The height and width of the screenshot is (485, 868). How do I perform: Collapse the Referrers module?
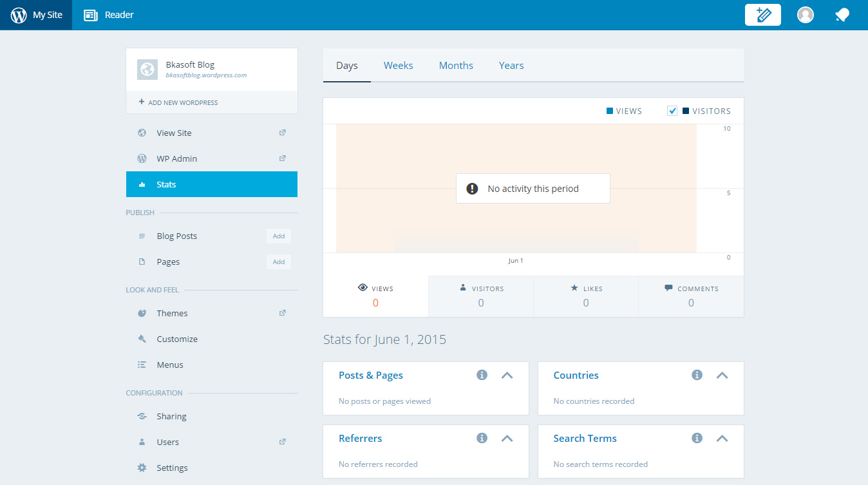[507, 438]
